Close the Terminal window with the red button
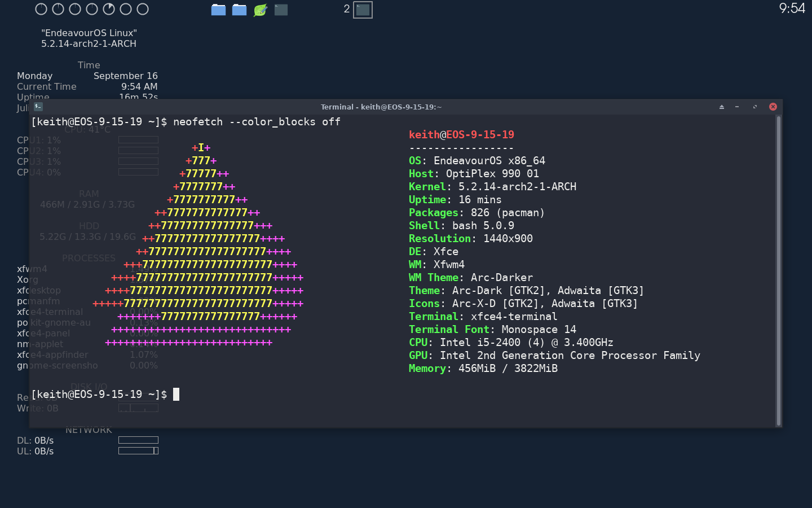This screenshot has height=508, width=812. coord(773,107)
